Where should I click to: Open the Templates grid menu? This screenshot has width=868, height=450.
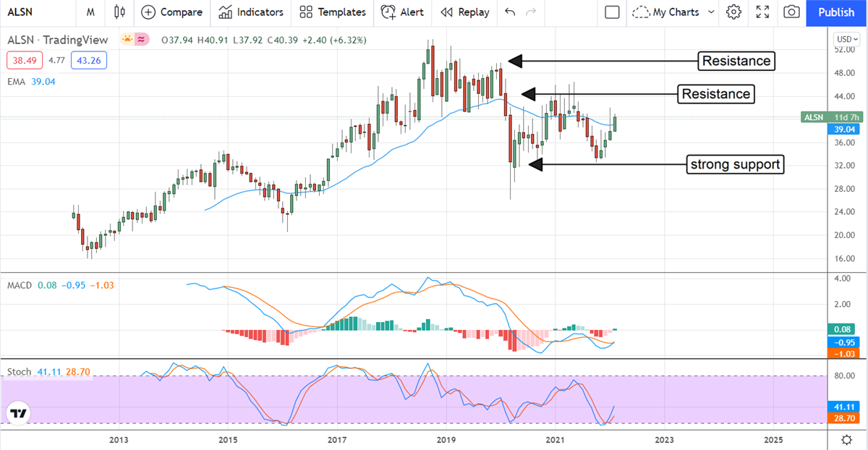point(306,12)
